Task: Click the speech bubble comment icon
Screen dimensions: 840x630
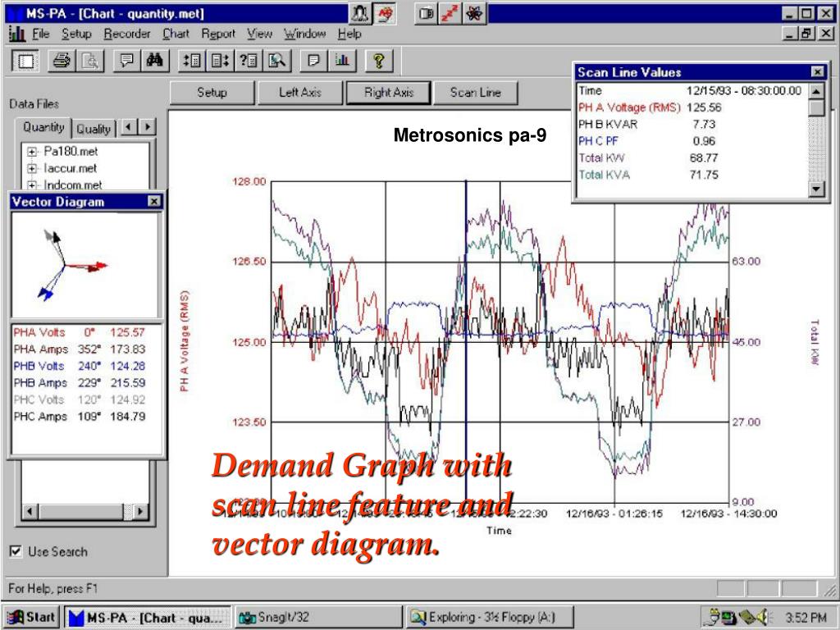Action: coord(126,61)
